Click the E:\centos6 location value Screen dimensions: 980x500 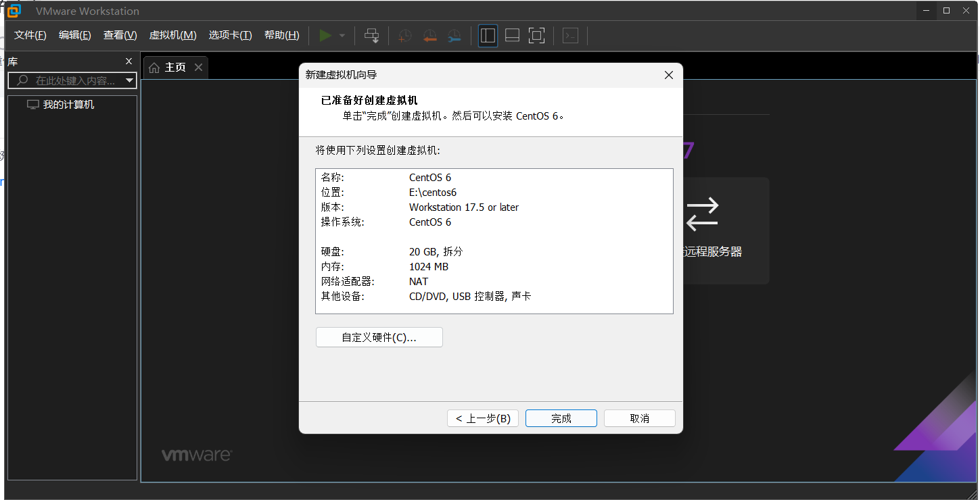tap(433, 193)
